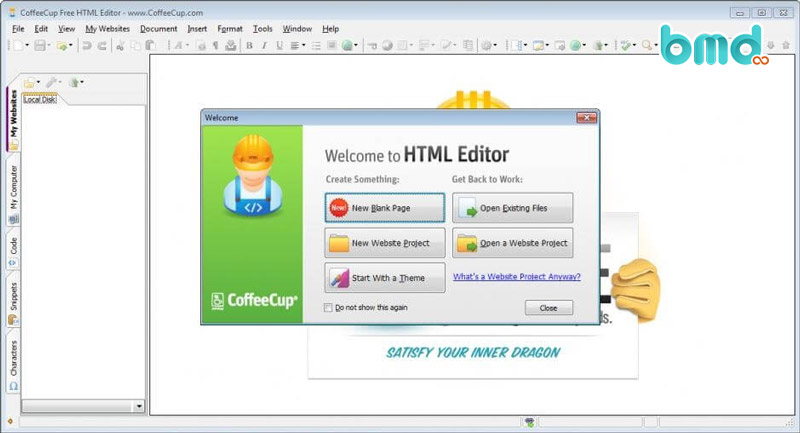Click the Redo arrow icon
This screenshot has width=800, height=433.
102,46
